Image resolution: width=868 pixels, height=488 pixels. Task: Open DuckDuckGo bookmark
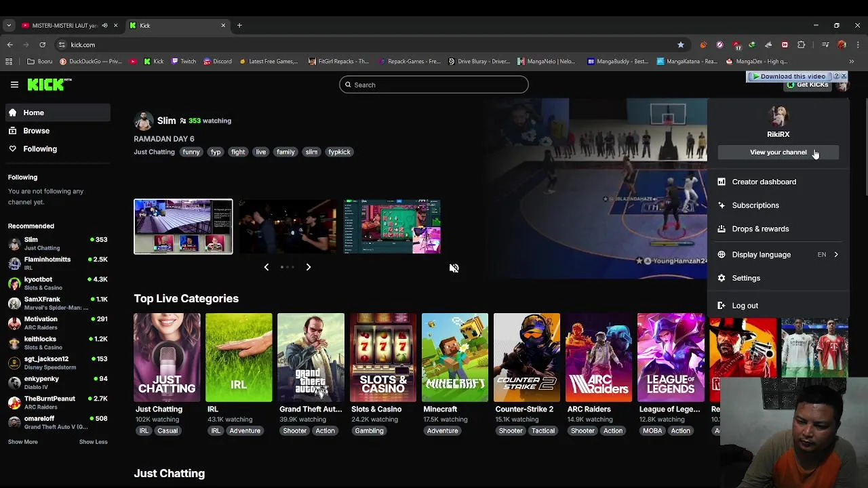91,61
